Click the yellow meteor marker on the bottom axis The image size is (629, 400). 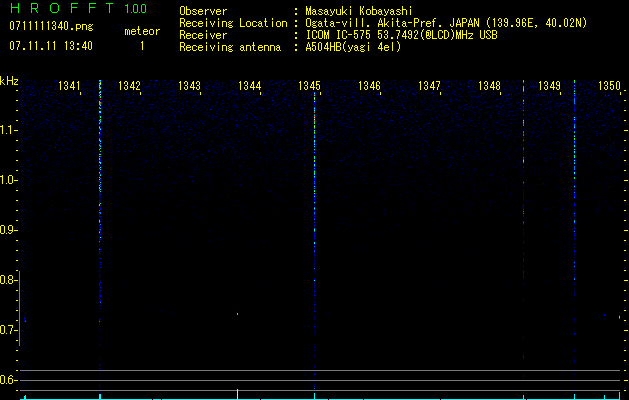(x=237, y=394)
